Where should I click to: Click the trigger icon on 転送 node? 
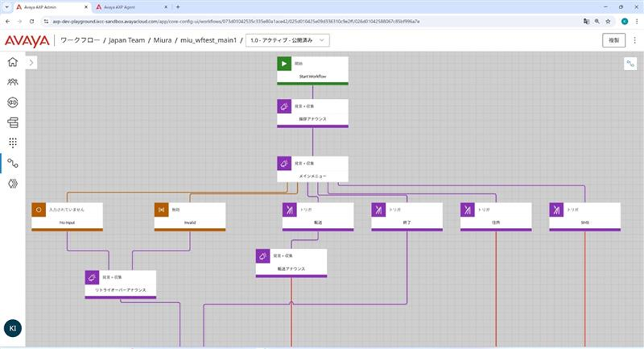pos(289,210)
